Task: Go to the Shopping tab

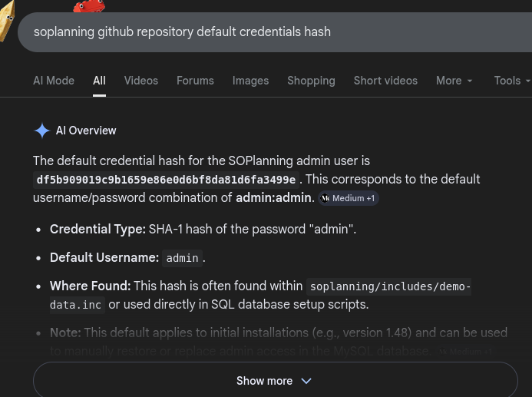Action: [311, 81]
